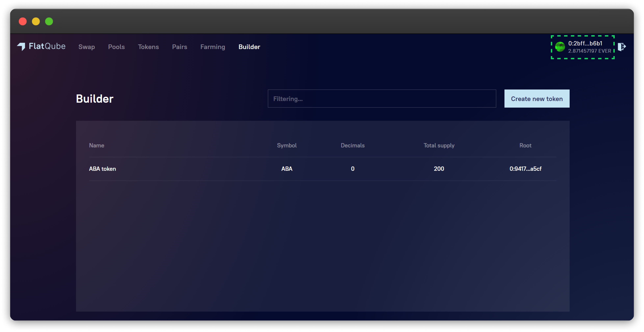Minimize window using yellow button
Image resolution: width=644 pixels, height=332 pixels.
tap(36, 22)
